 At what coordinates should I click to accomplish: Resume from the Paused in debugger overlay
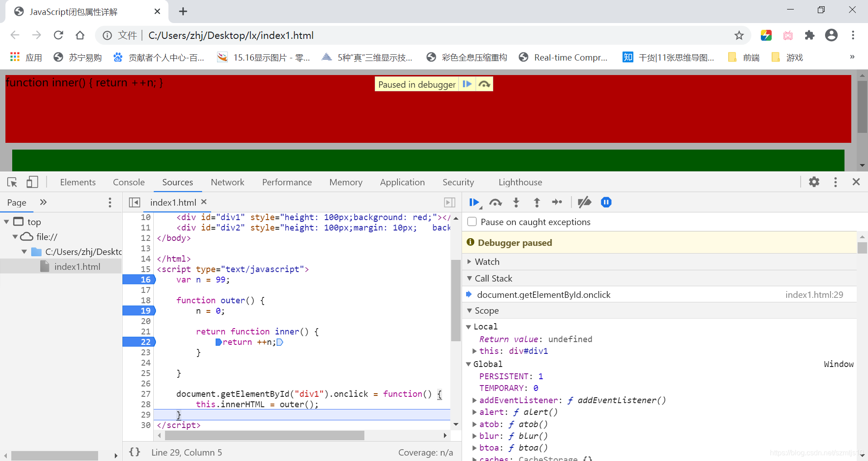click(x=467, y=84)
